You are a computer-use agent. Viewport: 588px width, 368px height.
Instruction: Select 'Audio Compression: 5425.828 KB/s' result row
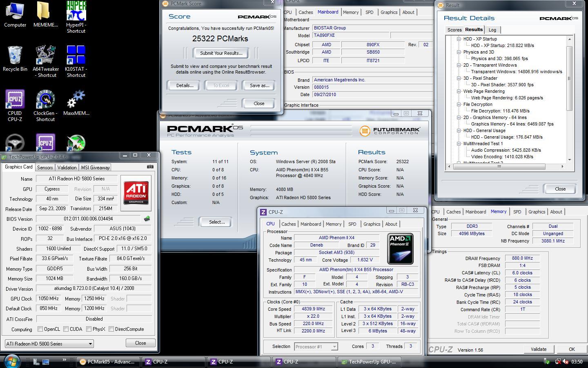[x=506, y=150]
